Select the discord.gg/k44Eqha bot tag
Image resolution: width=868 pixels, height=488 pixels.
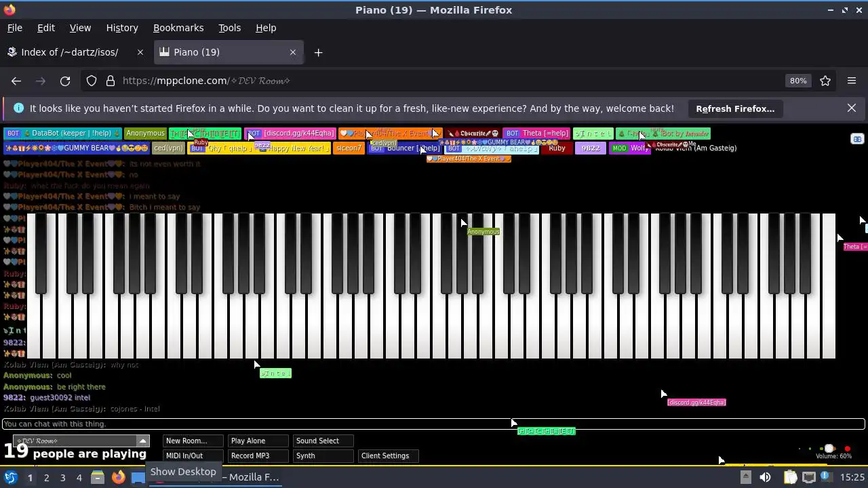coord(290,134)
